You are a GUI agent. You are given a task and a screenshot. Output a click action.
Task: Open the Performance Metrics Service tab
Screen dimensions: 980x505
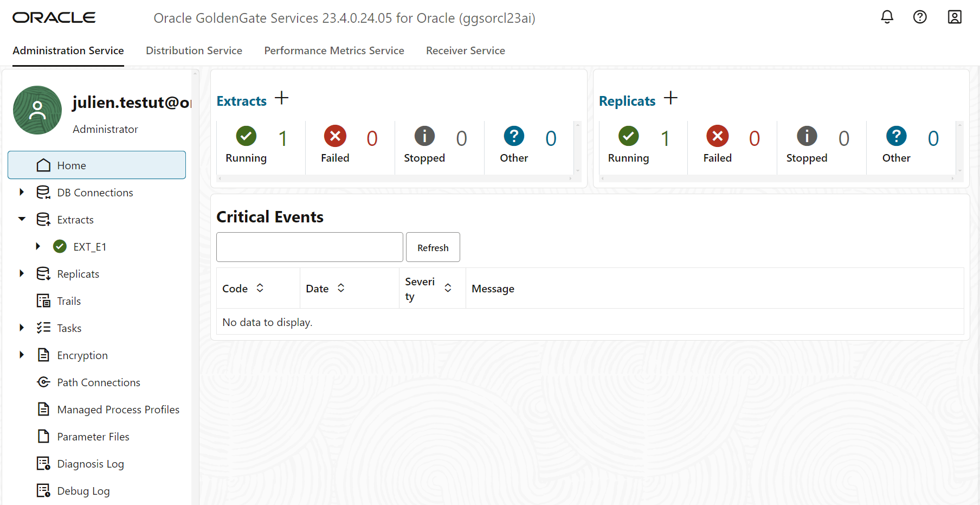(334, 50)
